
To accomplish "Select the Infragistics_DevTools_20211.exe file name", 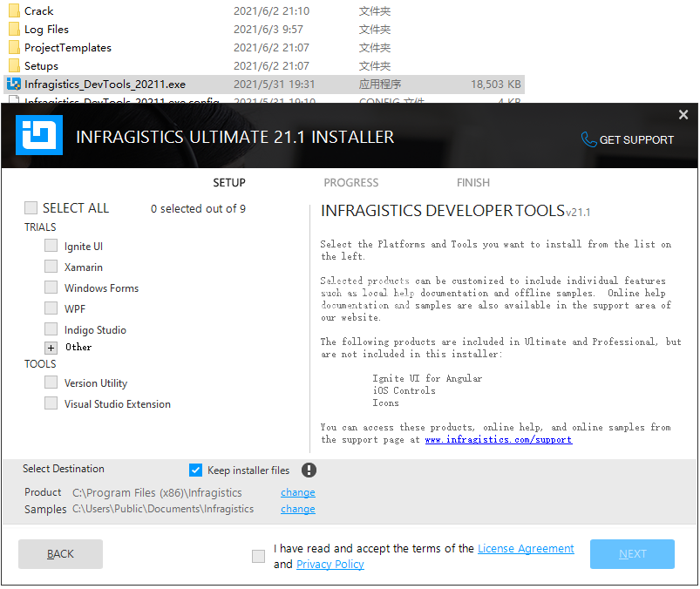I will point(105,84).
